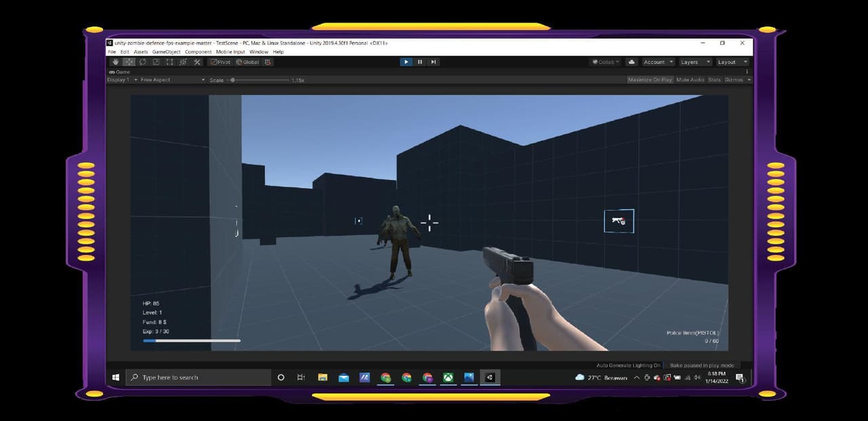Viewport: 868px width, 421px height.
Task: Select the Transform tool
Action: point(182,62)
